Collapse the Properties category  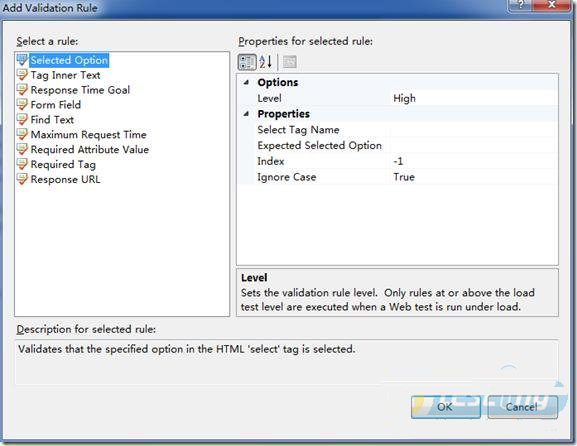246,114
